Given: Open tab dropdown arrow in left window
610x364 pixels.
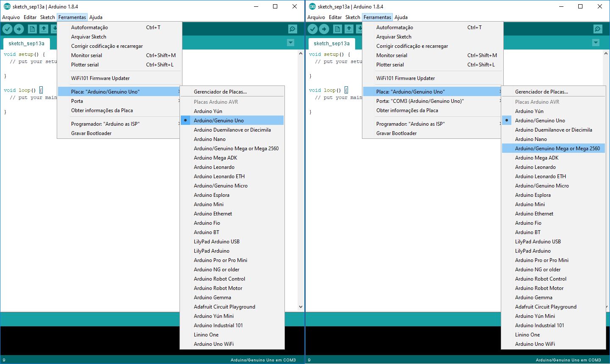Looking at the screenshot, I should [290, 43].
